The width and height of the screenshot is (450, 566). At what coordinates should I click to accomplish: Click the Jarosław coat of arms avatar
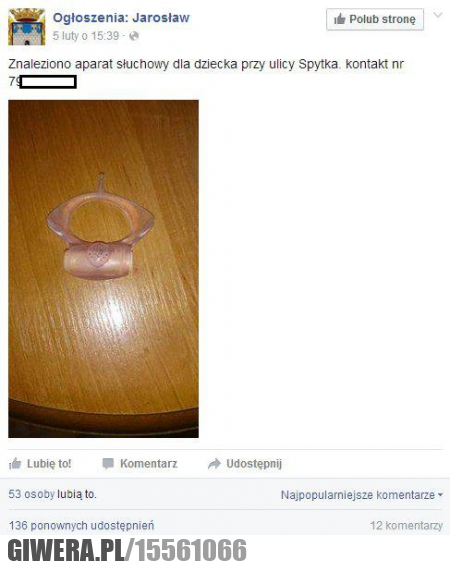(27, 26)
